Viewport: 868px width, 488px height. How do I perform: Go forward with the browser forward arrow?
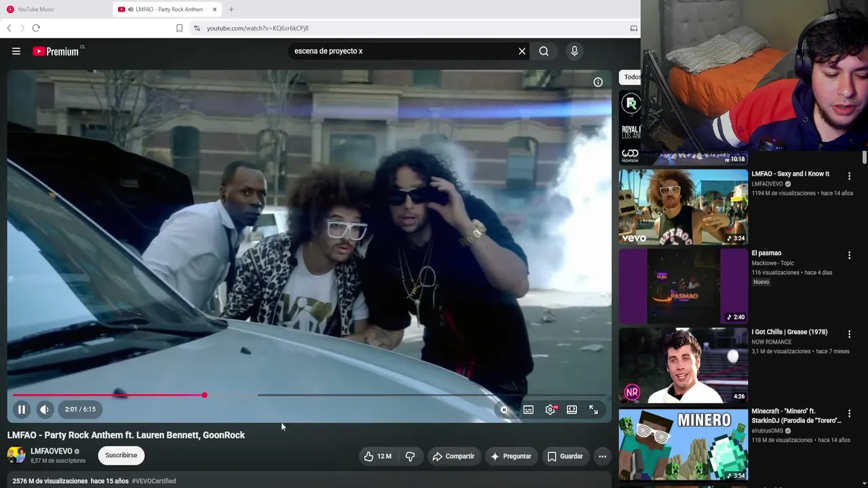[22, 28]
